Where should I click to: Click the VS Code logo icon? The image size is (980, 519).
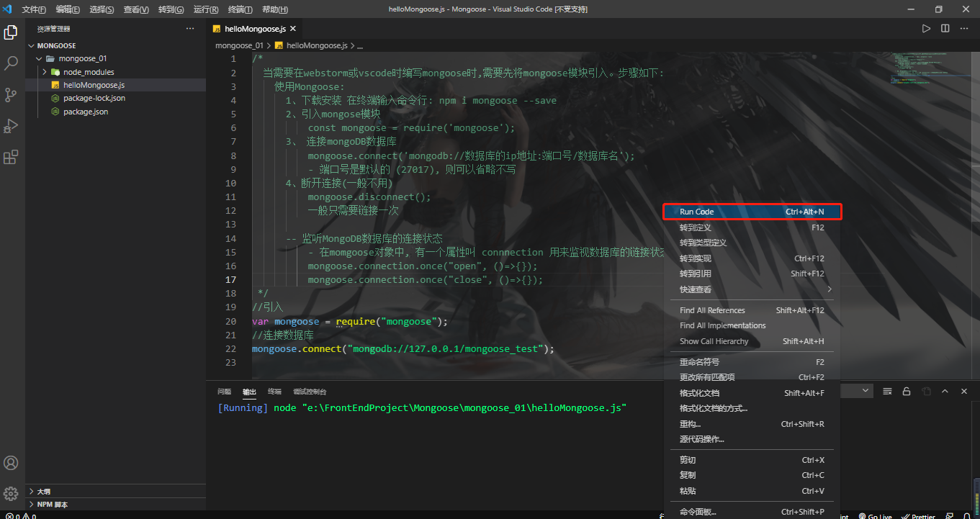8,9
